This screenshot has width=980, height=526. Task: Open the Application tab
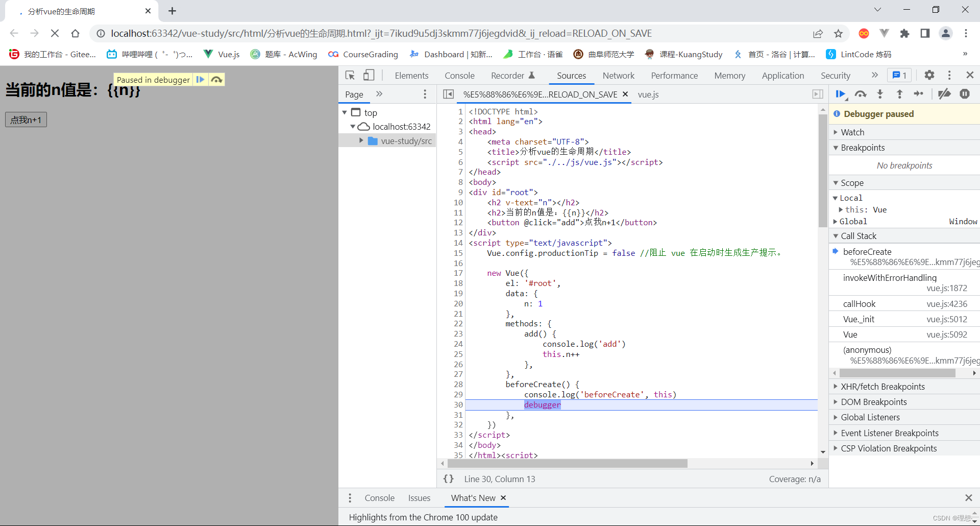(783, 76)
